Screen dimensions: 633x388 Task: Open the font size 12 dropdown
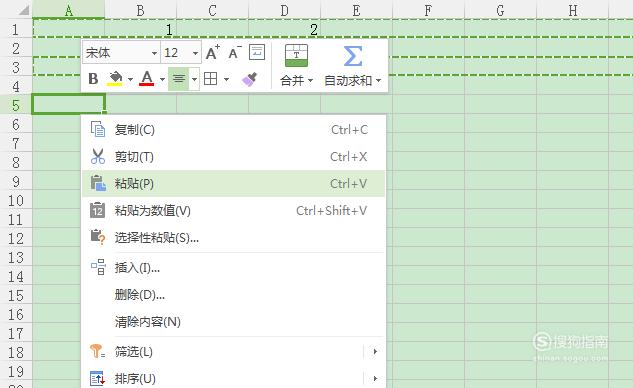195,53
